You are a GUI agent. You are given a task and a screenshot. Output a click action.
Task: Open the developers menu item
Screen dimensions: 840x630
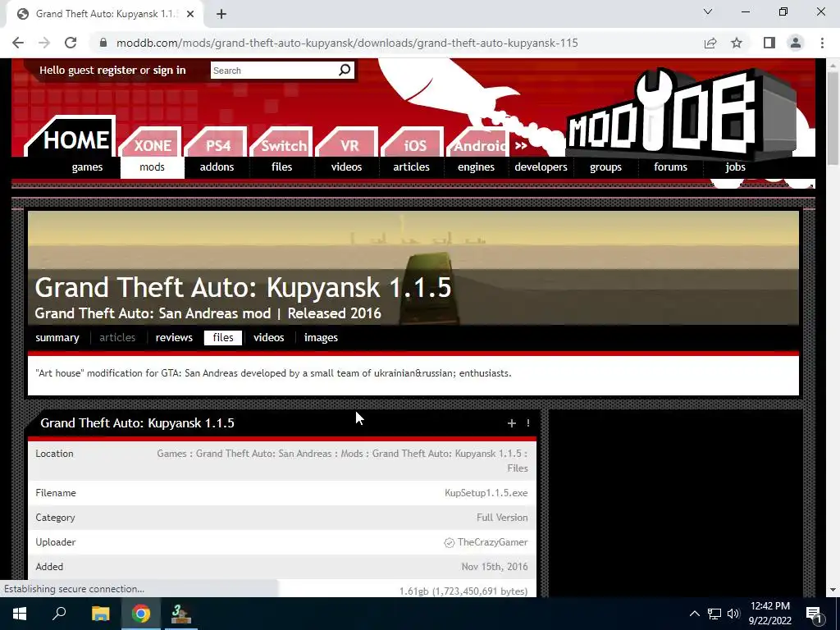(541, 167)
